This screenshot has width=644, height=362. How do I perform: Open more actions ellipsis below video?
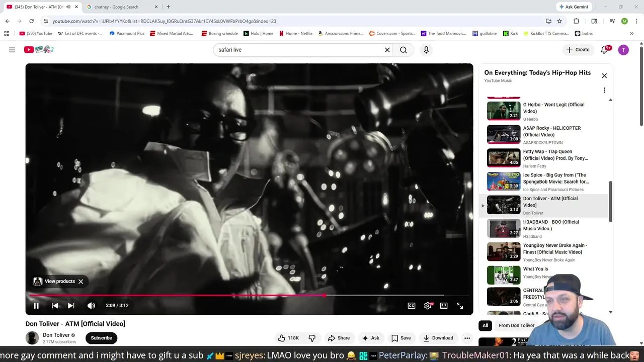click(x=467, y=338)
